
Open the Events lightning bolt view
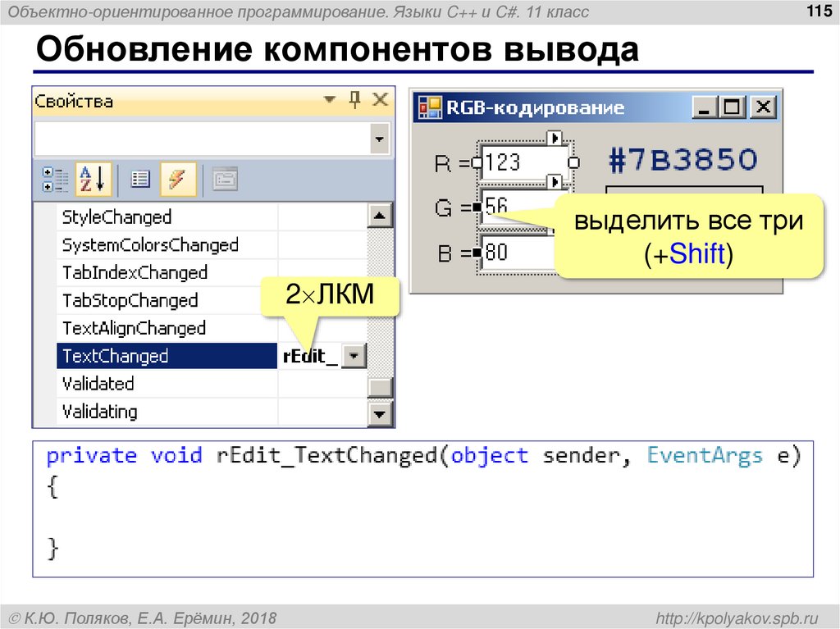(178, 179)
